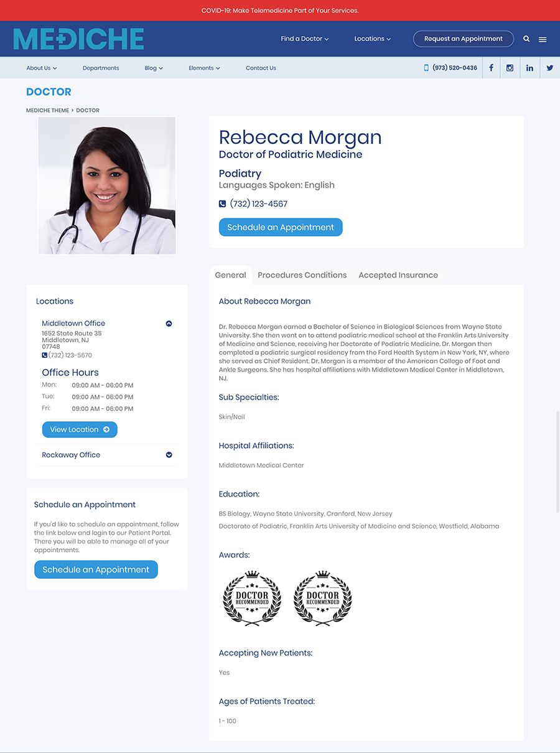Click the Mediche logo
The width and height of the screenshot is (560, 753).
click(78, 39)
